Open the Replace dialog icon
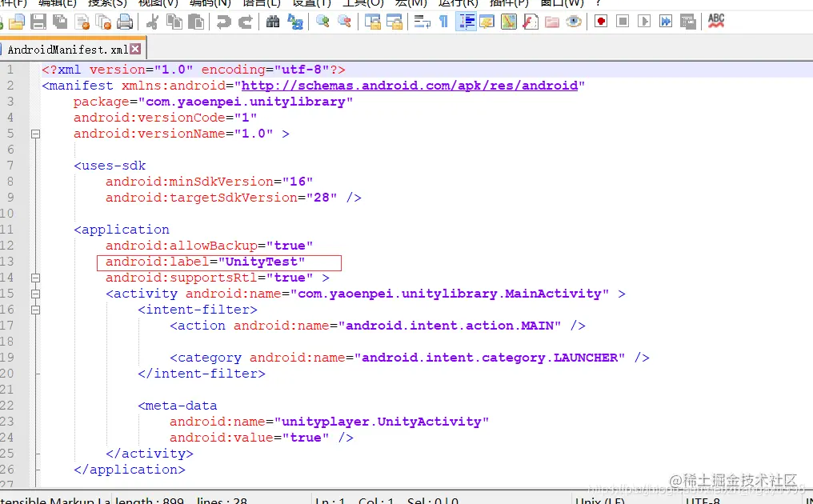Screen dimensions: 813x504 click(x=295, y=22)
